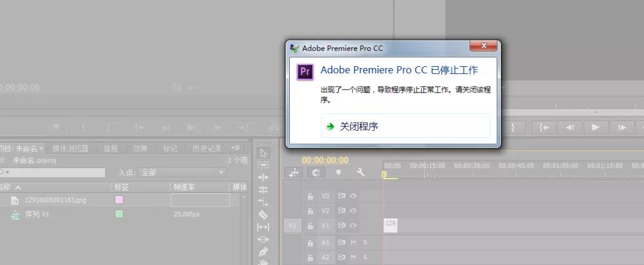Viewport: 644px width, 265px height.
Task: Click the yellow timeline timecode 00:00:00:00
Action: pyautogui.click(x=325, y=160)
